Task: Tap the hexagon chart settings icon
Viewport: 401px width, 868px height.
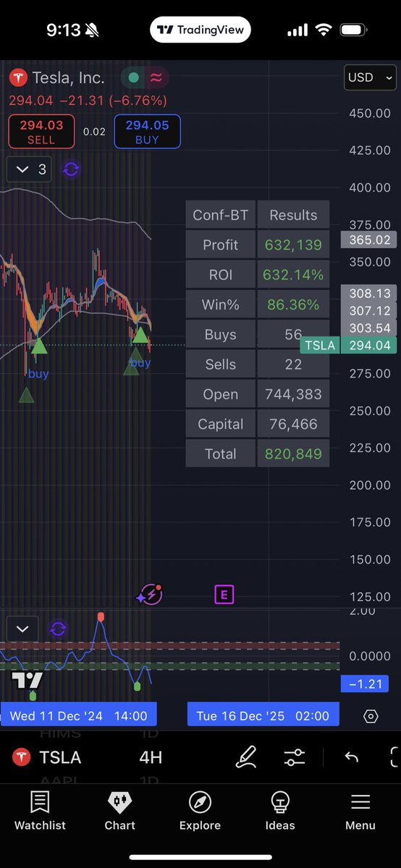Action: click(x=371, y=716)
